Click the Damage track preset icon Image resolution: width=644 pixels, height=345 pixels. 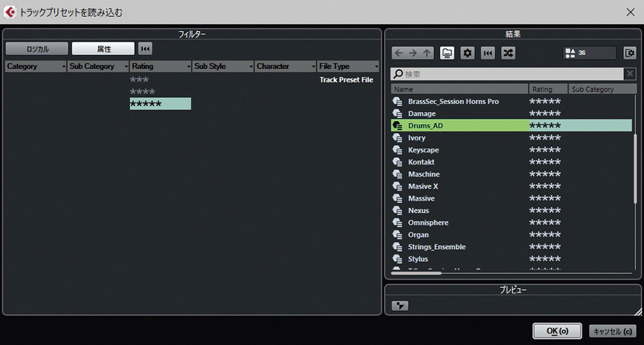[397, 113]
